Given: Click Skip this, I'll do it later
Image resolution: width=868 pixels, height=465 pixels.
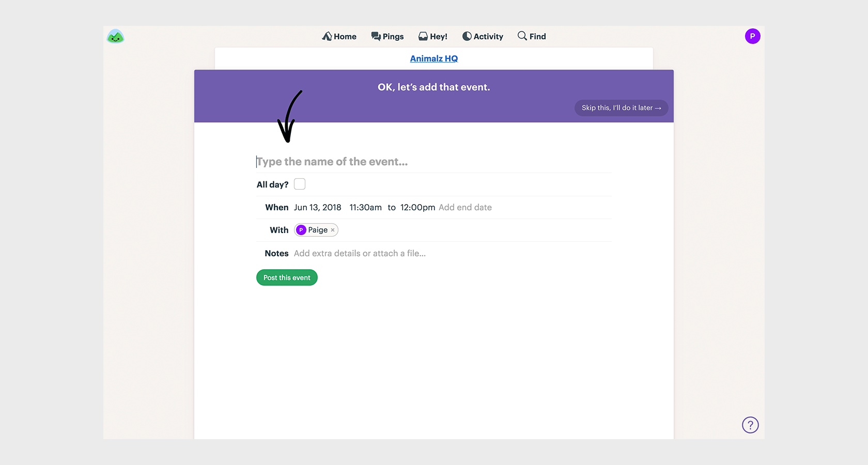Looking at the screenshot, I should pos(621,108).
